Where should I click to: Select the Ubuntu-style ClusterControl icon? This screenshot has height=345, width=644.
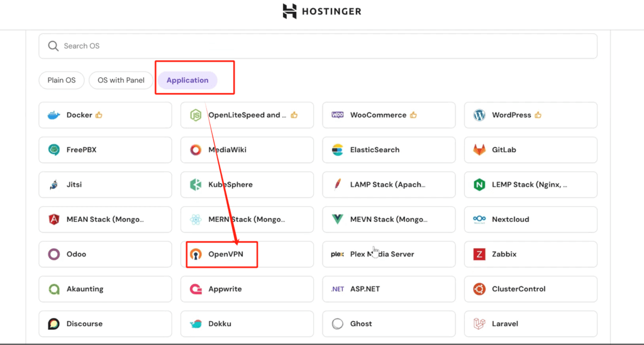tap(479, 289)
